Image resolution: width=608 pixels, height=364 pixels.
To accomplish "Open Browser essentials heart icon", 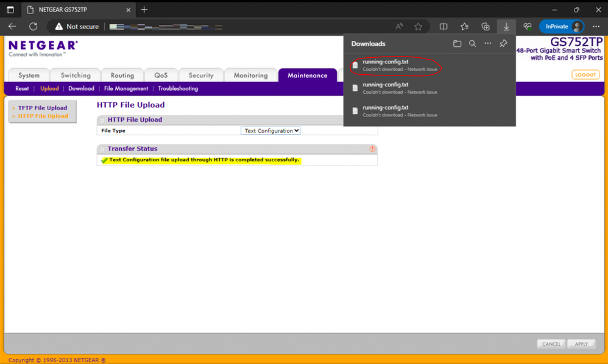I will 528,26.
